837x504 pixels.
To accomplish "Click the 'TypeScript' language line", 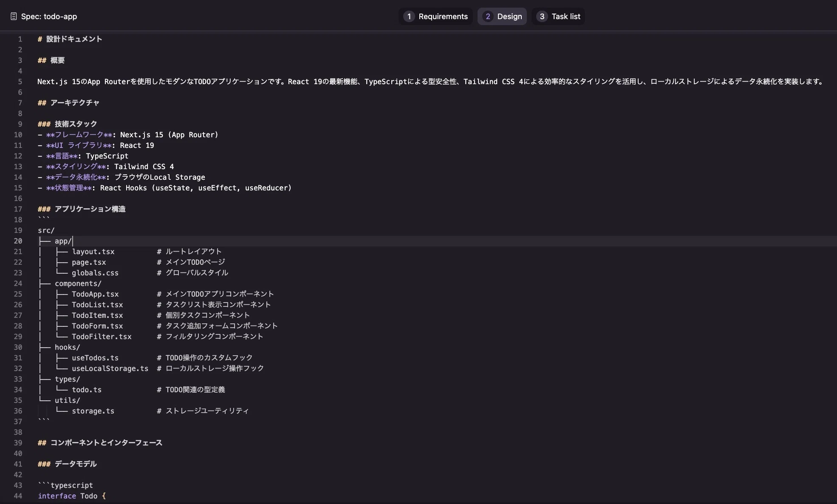I will (83, 156).
